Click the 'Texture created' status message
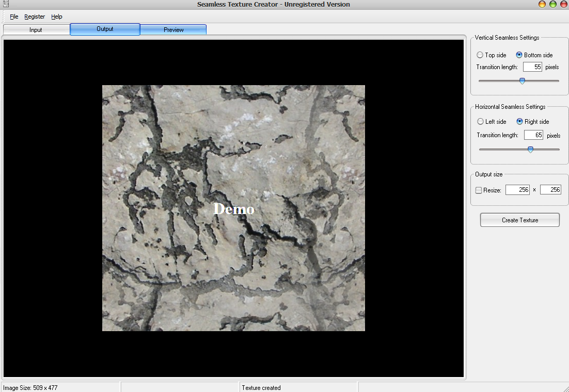 coord(261,388)
